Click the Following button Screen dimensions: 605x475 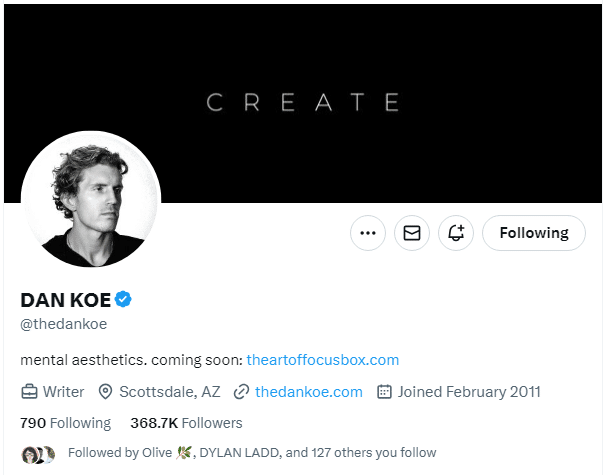tap(534, 233)
